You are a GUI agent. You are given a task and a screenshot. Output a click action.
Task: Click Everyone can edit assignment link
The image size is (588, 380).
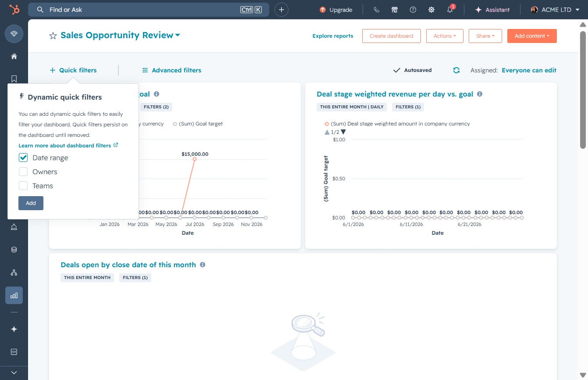(529, 70)
